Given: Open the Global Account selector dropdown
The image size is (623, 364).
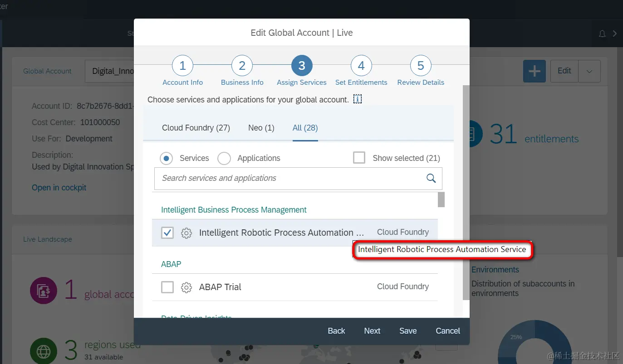Looking at the screenshot, I should [x=109, y=71].
